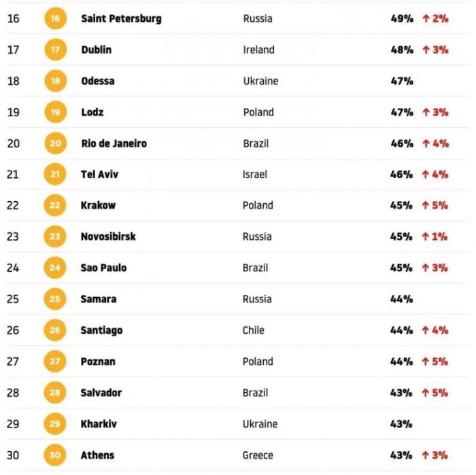476x475 pixels.
Task: Click the Ukraine country label for Kharkiv
Action: 260,424
